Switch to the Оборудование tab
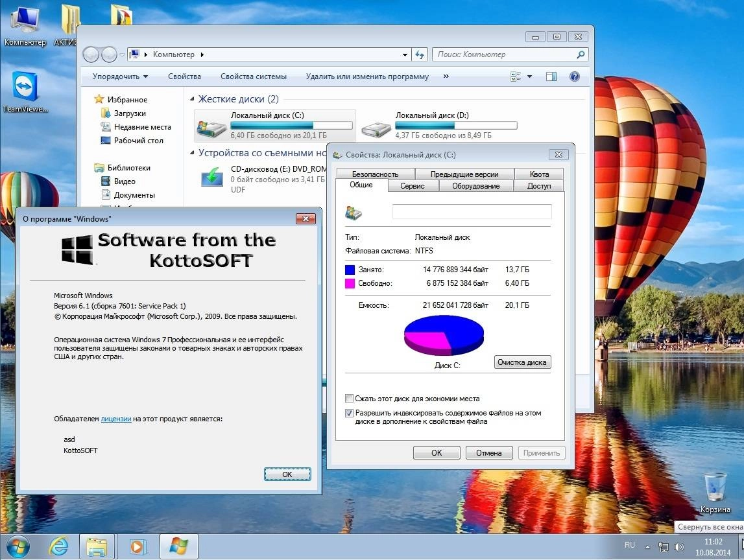744x560 pixels. pos(476,186)
